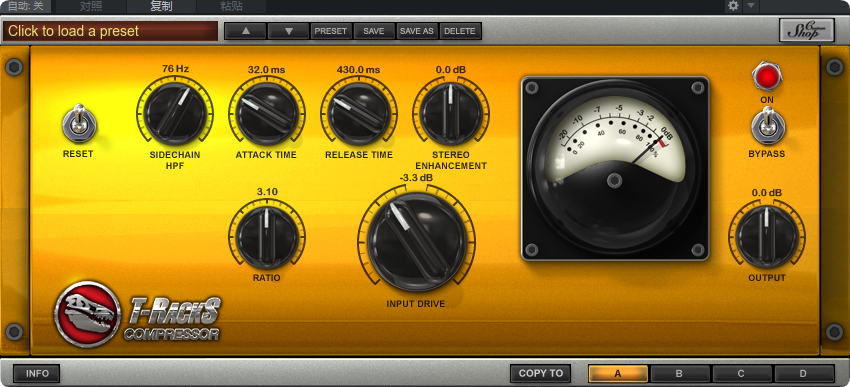The image size is (850, 387).
Task: Open the preset list field
Action: [110, 31]
